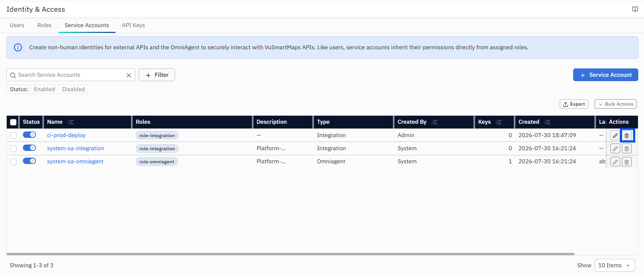Check the ci-prod-deploy row checkbox
The height and width of the screenshot is (277, 644).
tap(13, 135)
